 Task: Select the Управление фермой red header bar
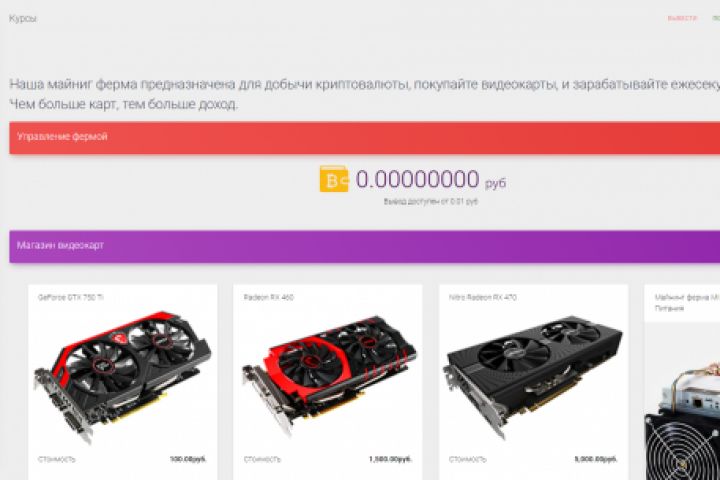pyautogui.click(x=365, y=138)
